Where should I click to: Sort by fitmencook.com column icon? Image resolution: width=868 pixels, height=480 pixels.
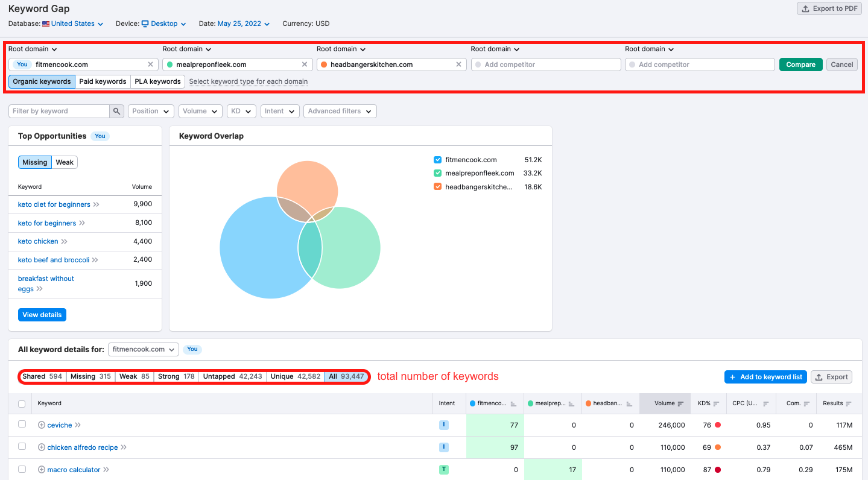click(513, 403)
